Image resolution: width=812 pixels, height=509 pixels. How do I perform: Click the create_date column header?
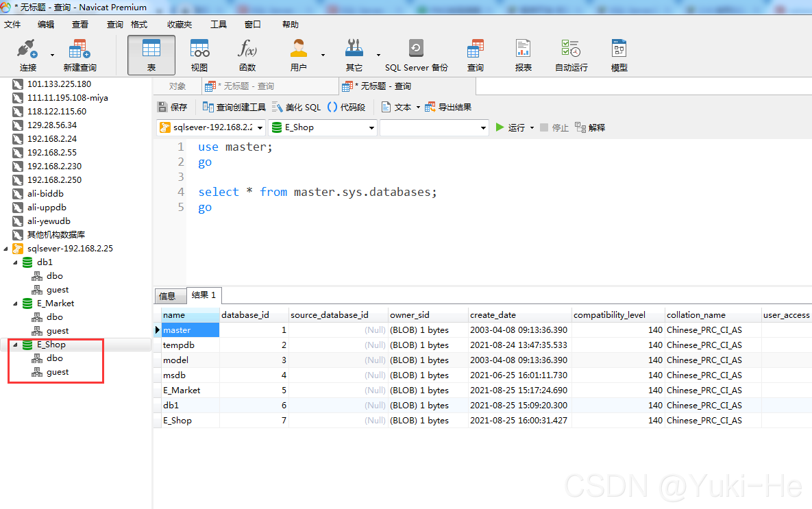coord(519,315)
